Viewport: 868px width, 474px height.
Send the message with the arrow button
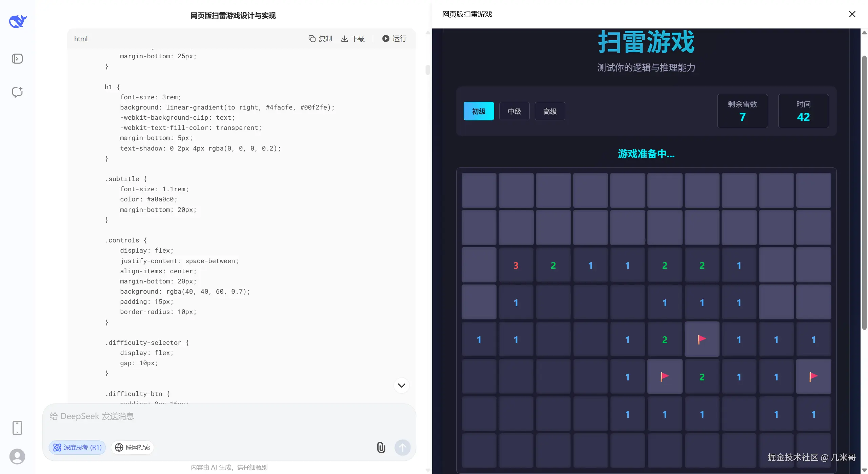point(402,447)
